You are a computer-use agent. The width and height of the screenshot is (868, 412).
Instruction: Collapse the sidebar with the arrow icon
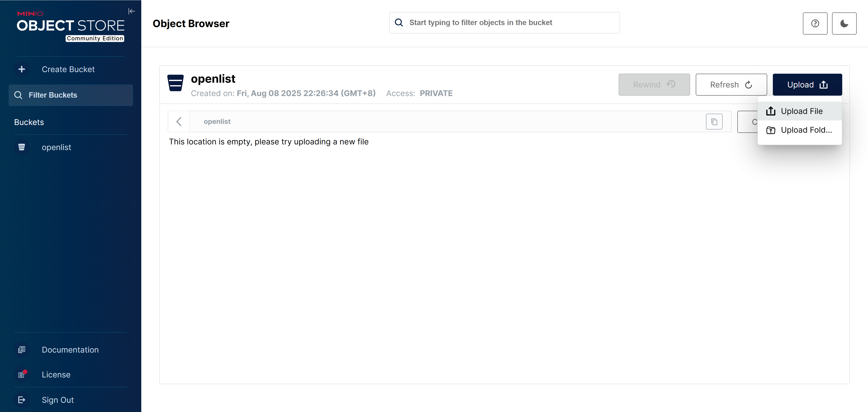(131, 12)
